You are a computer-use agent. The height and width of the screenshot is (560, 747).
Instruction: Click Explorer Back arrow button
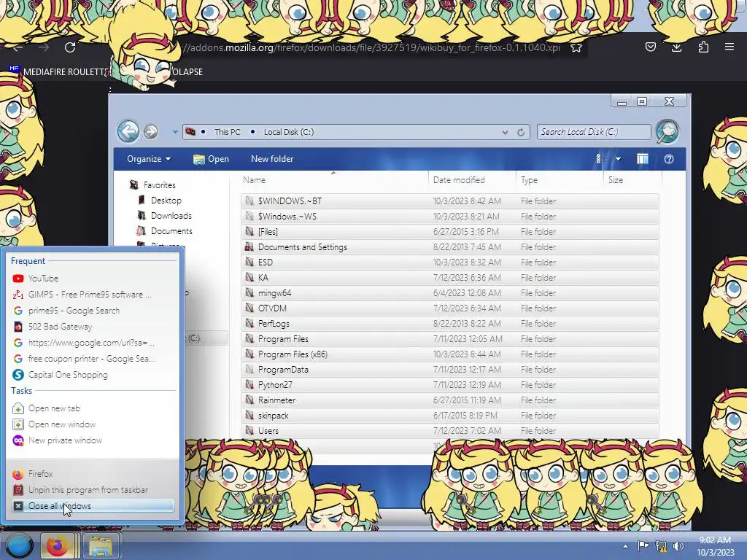[128, 131]
